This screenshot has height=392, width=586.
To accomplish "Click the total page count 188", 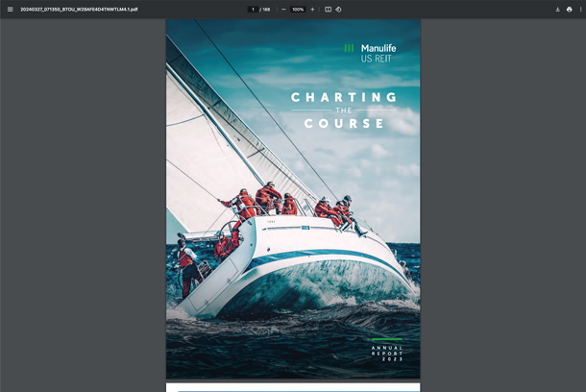I will [266, 10].
